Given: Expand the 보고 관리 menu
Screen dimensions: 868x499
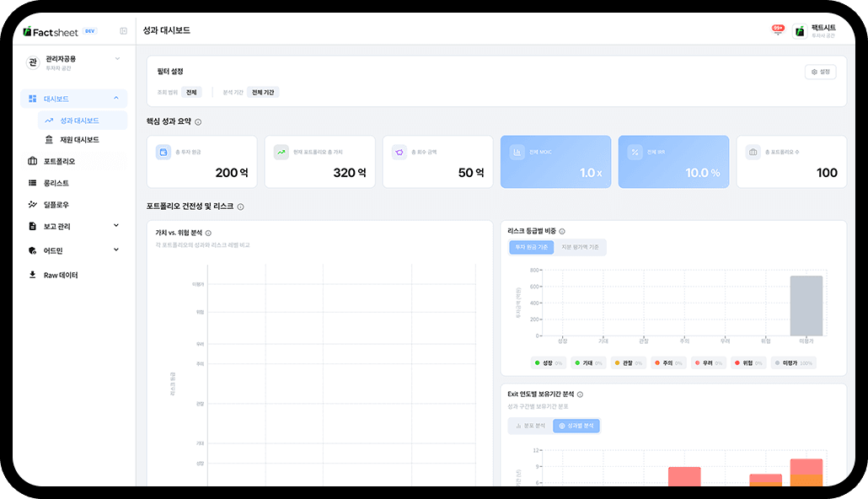Looking at the screenshot, I should (115, 225).
